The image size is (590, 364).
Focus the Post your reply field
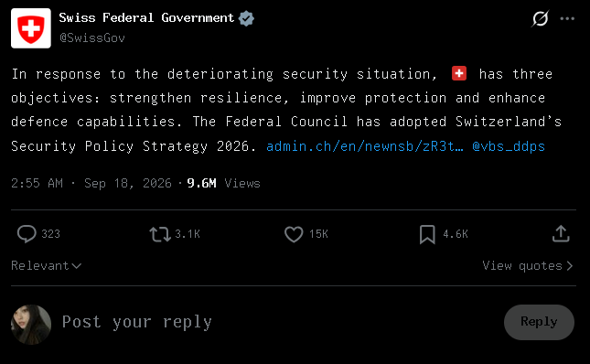point(280,322)
